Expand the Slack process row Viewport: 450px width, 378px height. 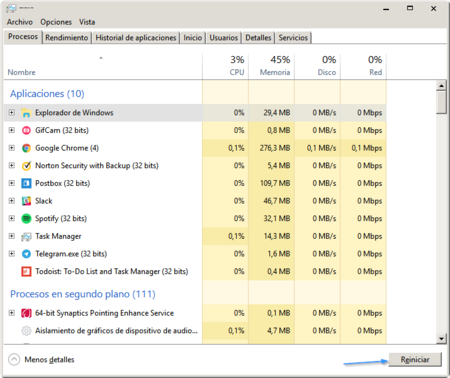pos(12,201)
